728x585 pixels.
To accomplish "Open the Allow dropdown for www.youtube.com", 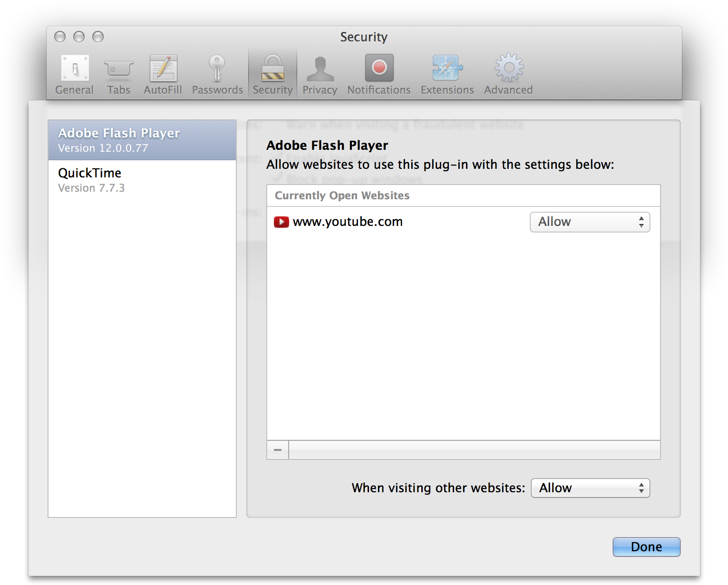I will tap(590, 222).
